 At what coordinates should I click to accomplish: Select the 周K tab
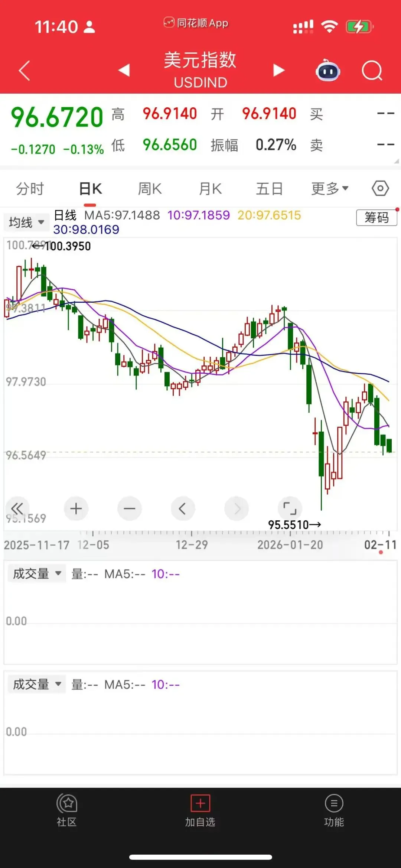point(150,189)
